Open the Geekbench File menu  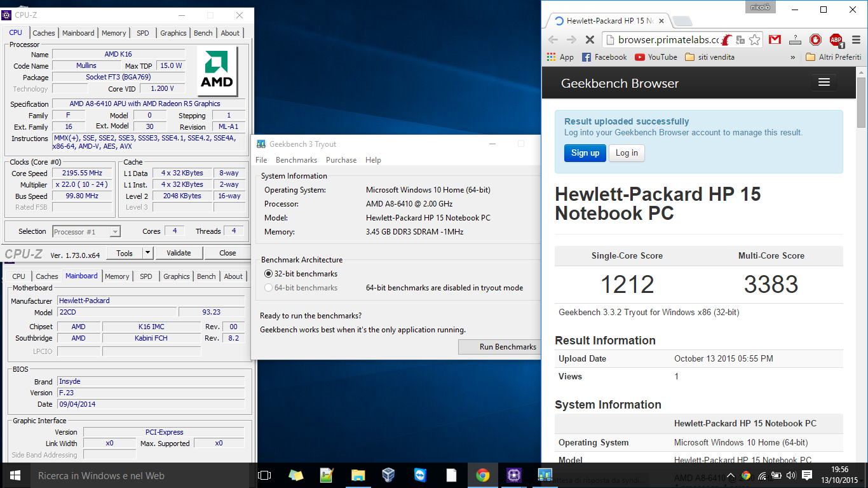coord(261,160)
